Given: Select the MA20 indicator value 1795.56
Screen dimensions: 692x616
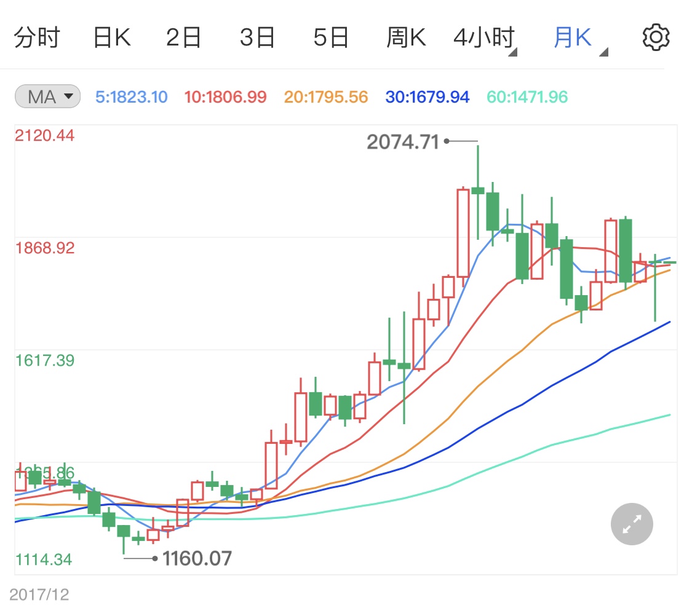Looking at the screenshot, I should pos(325,97).
